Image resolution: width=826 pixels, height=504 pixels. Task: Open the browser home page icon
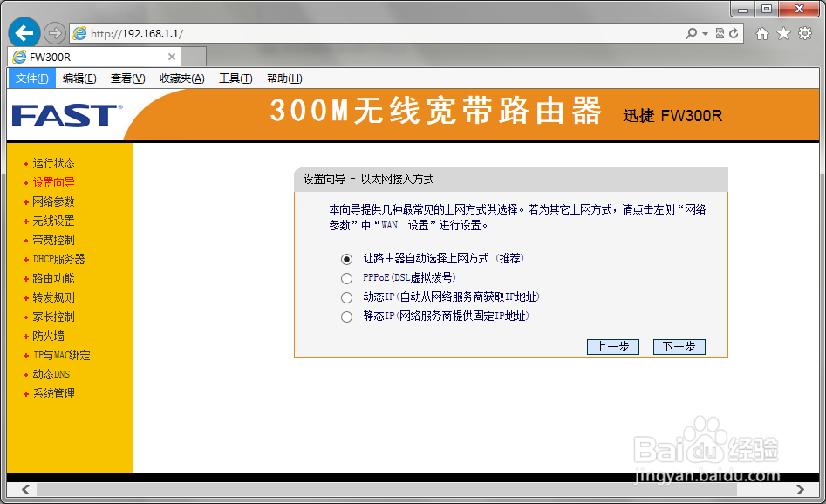coord(761,34)
